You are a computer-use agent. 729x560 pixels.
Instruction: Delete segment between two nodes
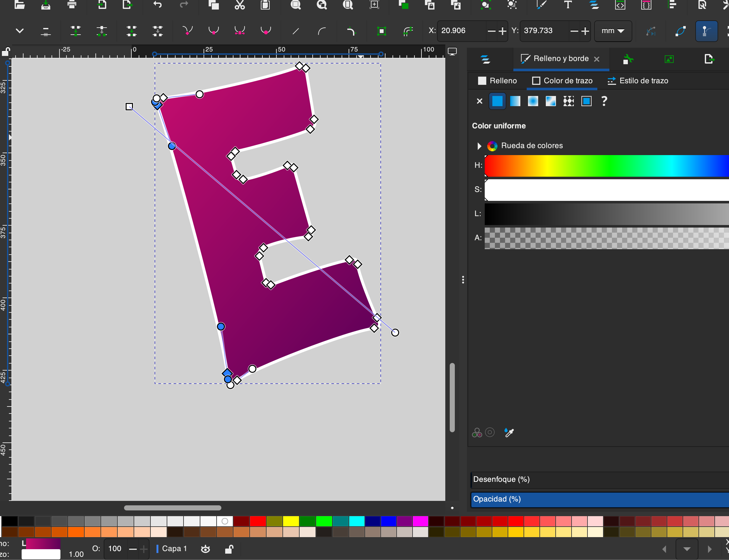click(158, 31)
